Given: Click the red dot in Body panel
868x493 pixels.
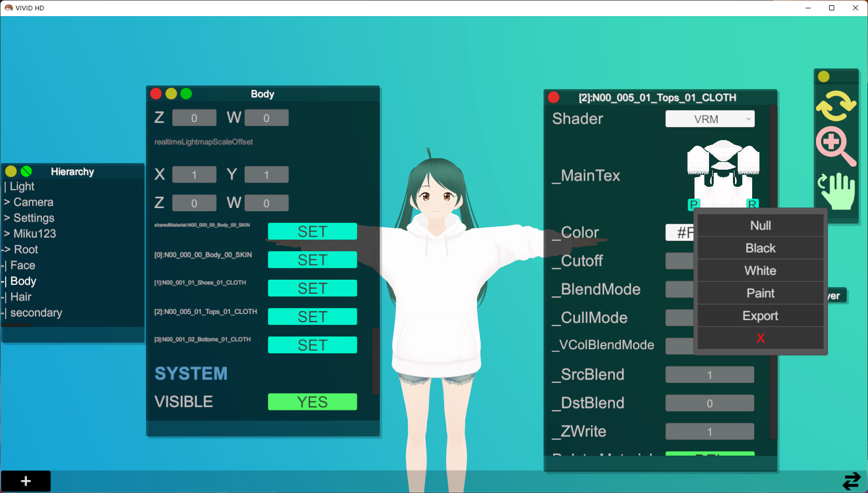Looking at the screenshot, I should point(156,94).
